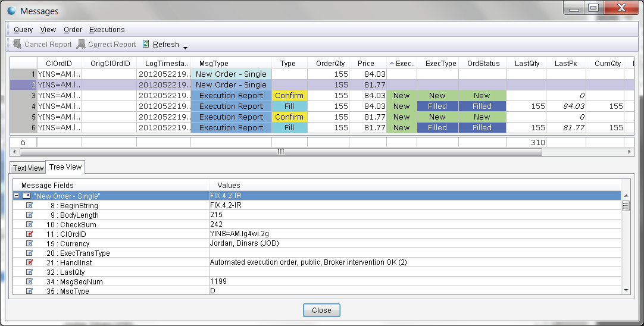Sort by the Exec column header

point(401,64)
